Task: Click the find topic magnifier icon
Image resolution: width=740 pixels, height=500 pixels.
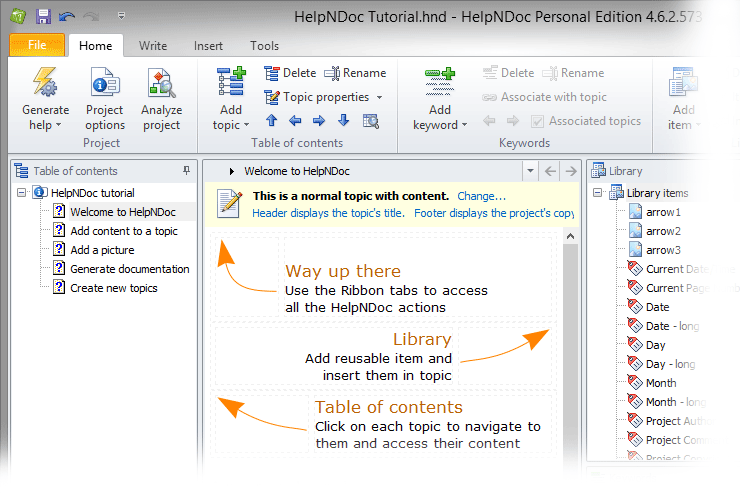Action: coord(371,121)
